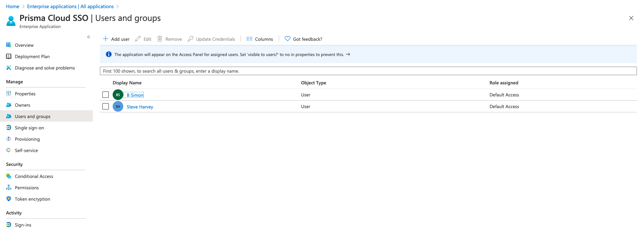Go to the Provisioning page

click(27, 139)
